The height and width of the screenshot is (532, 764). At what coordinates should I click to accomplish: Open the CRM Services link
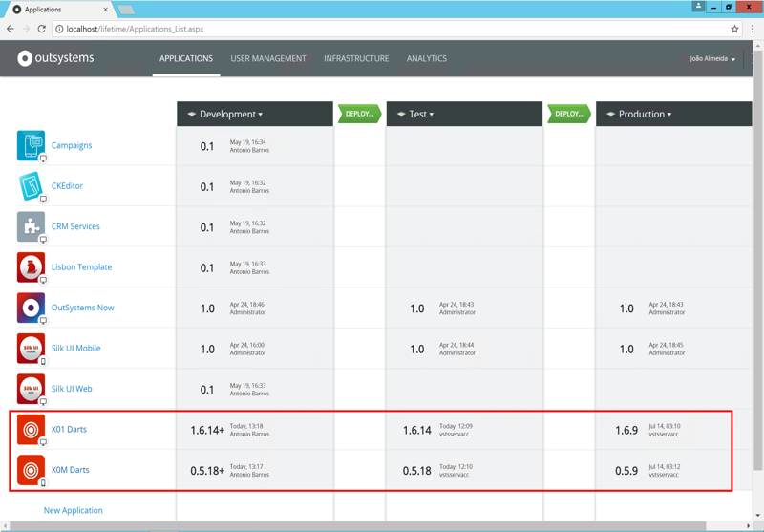[75, 226]
